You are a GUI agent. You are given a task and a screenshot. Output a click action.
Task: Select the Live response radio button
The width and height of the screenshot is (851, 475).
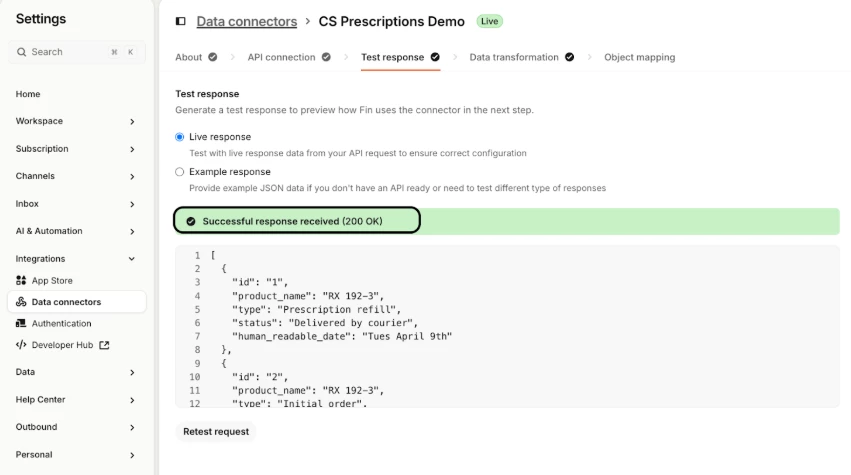point(180,137)
